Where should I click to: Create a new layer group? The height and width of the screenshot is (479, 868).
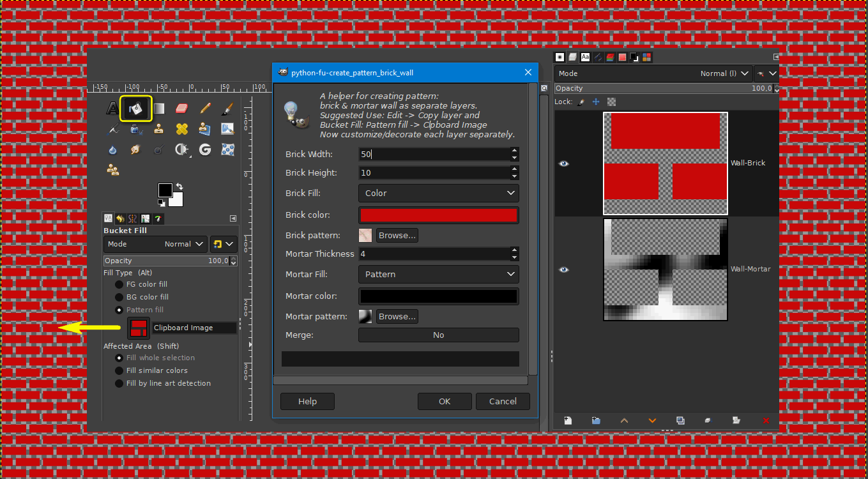(596, 420)
